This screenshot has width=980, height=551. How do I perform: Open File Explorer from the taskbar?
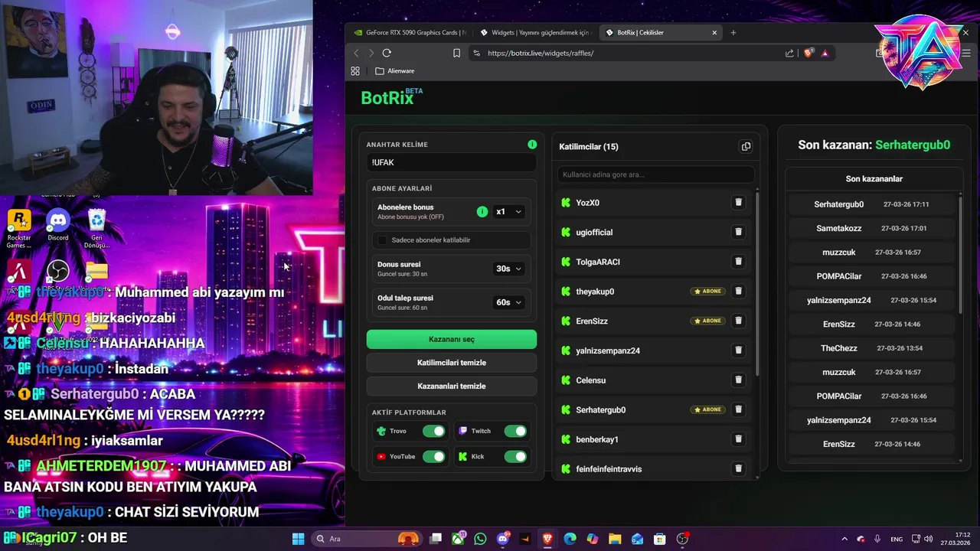pyautogui.click(x=615, y=539)
